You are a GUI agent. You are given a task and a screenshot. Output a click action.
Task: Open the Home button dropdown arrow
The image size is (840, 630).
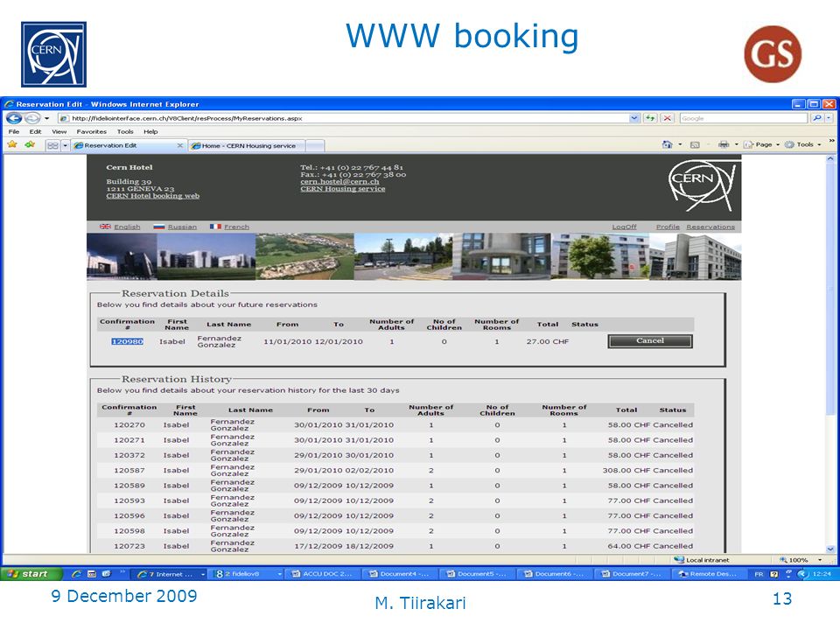tap(681, 144)
